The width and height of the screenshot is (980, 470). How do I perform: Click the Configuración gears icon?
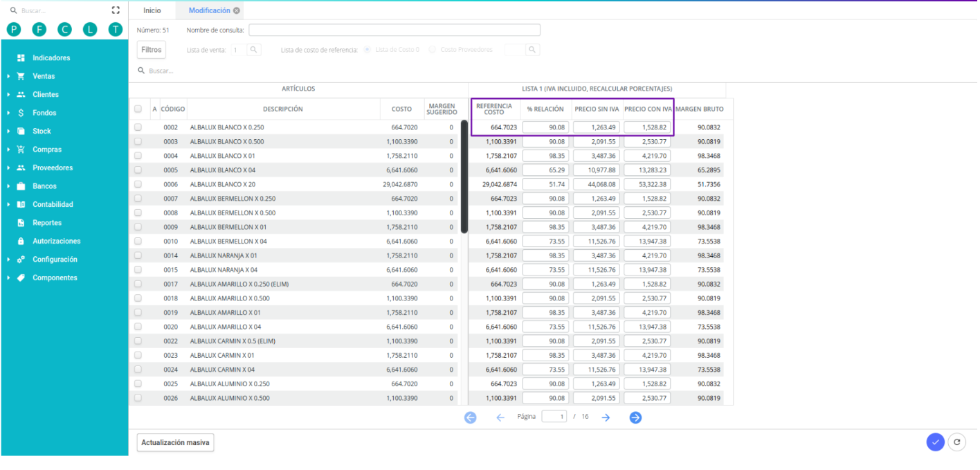pyautogui.click(x=21, y=260)
